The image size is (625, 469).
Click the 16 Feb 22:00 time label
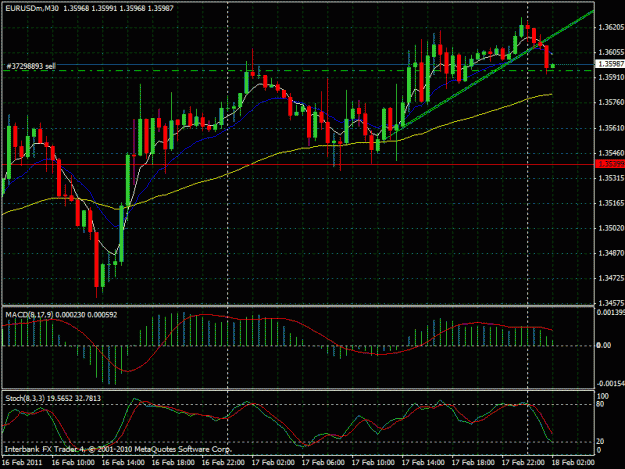[x=223, y=462]
